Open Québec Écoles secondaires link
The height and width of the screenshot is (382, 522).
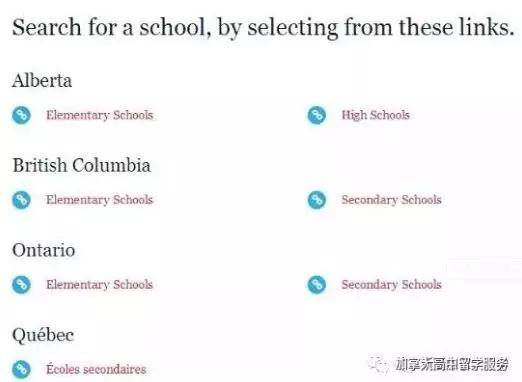[x=96, y=369]
